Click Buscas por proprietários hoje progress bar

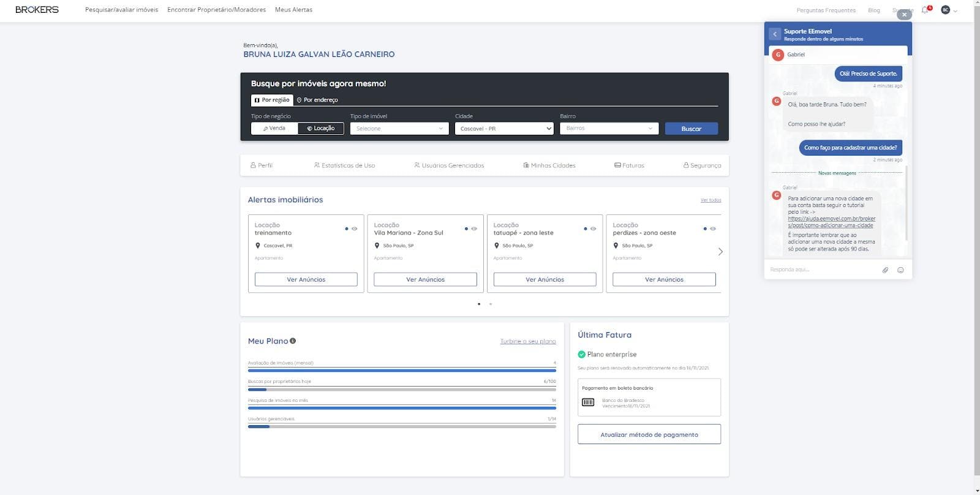pyautogui.click(x=402, y=389)
